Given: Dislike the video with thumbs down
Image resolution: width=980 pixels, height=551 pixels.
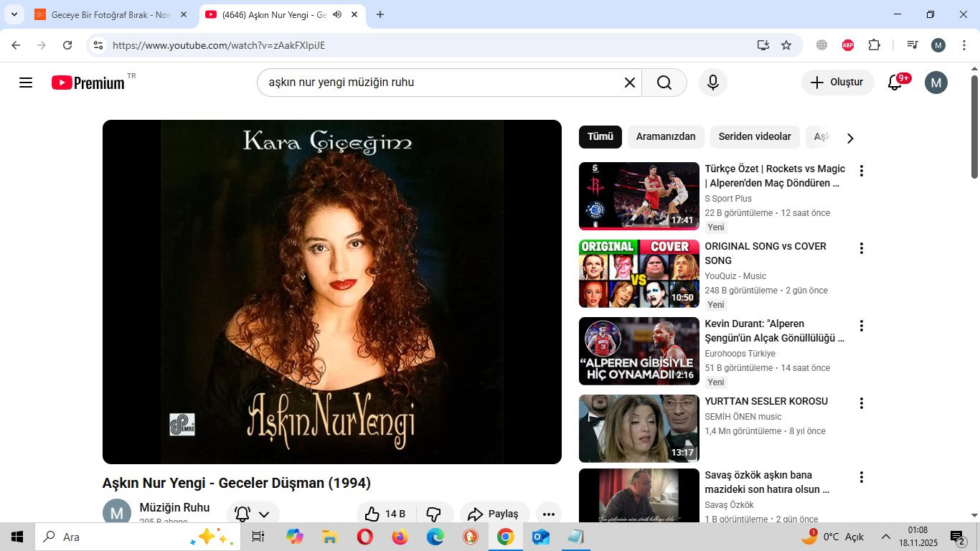Looking at the screenshot, I should coord(433,514).
